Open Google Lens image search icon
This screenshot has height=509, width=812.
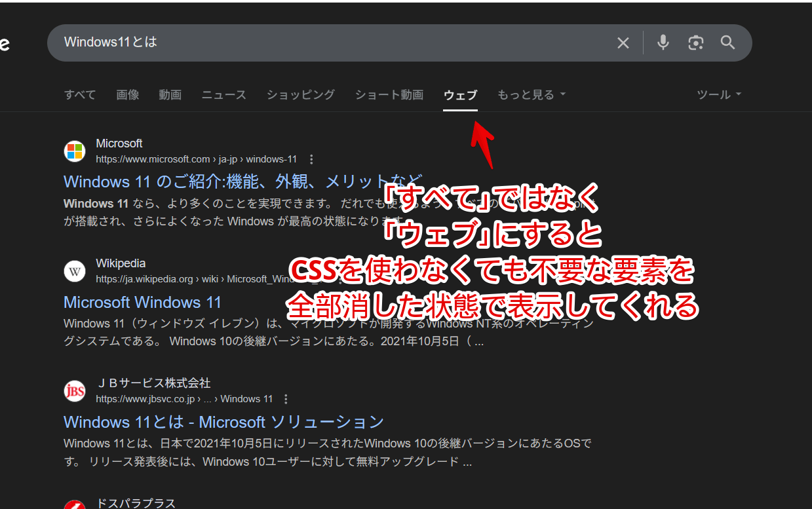tap(695, 43)
